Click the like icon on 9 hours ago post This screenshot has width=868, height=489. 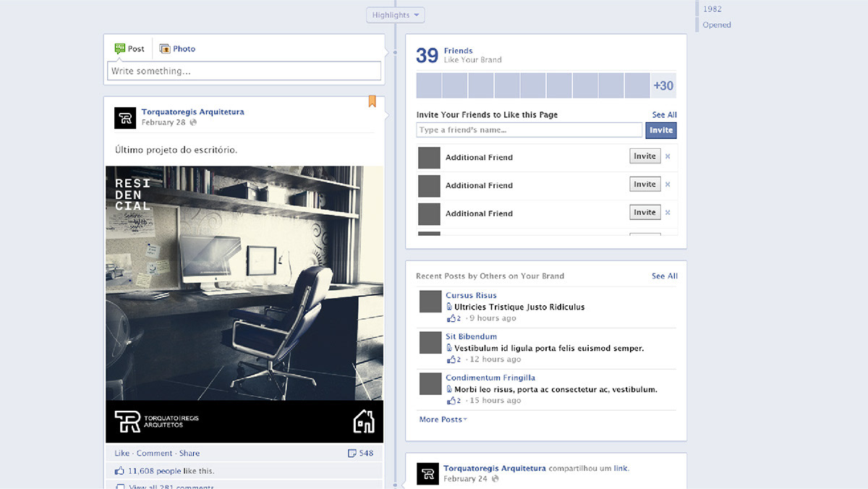point(451,318)
